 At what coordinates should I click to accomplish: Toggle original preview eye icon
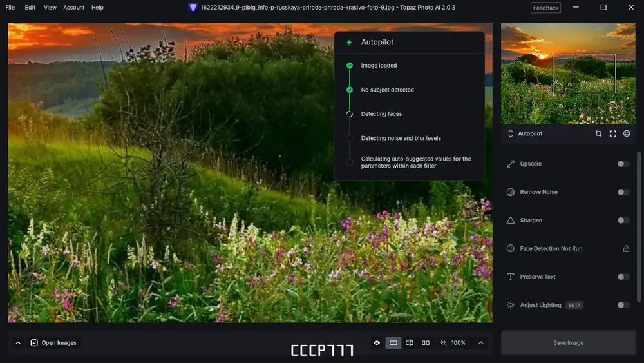[377, 343]
